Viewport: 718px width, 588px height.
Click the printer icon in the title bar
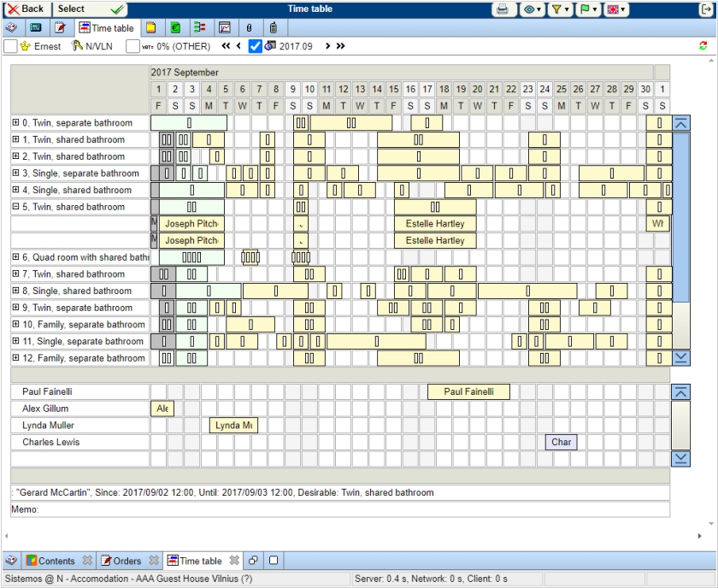503,9
